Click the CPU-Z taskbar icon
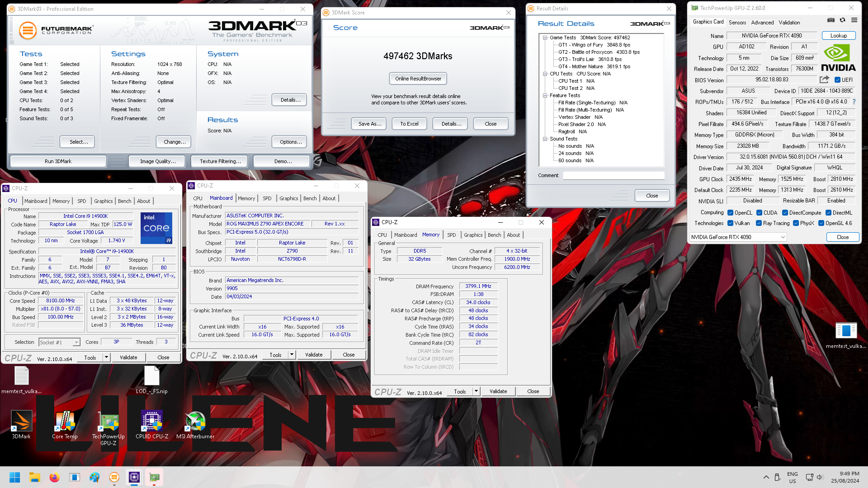 pos(134,477)
